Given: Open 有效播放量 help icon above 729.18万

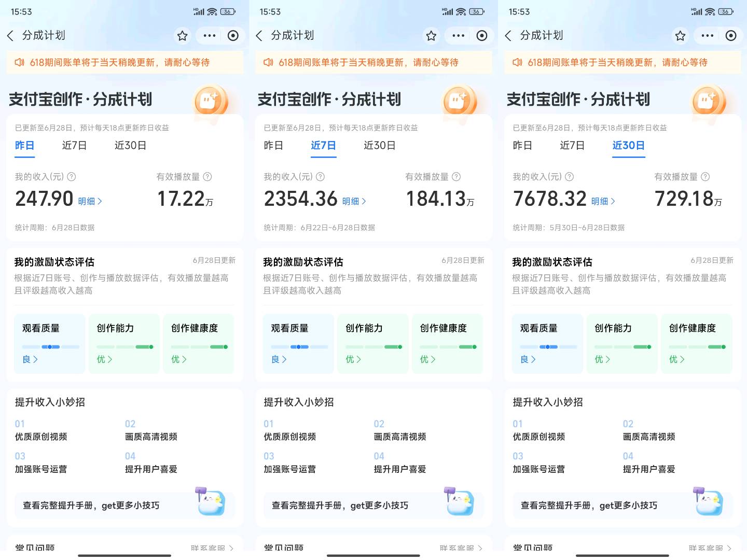Looking at the screenshot, I should [x=706, y=177].
